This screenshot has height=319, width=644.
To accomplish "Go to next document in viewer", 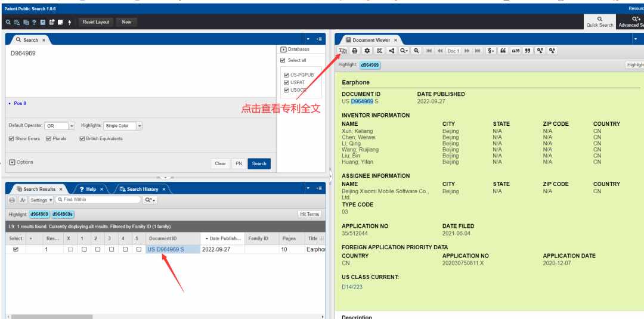I will pos(467,51).
